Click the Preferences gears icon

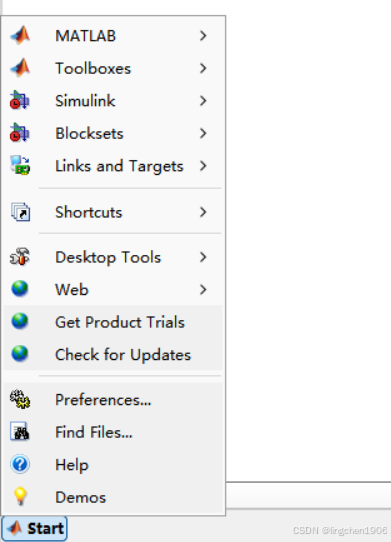tap(20, 399)
